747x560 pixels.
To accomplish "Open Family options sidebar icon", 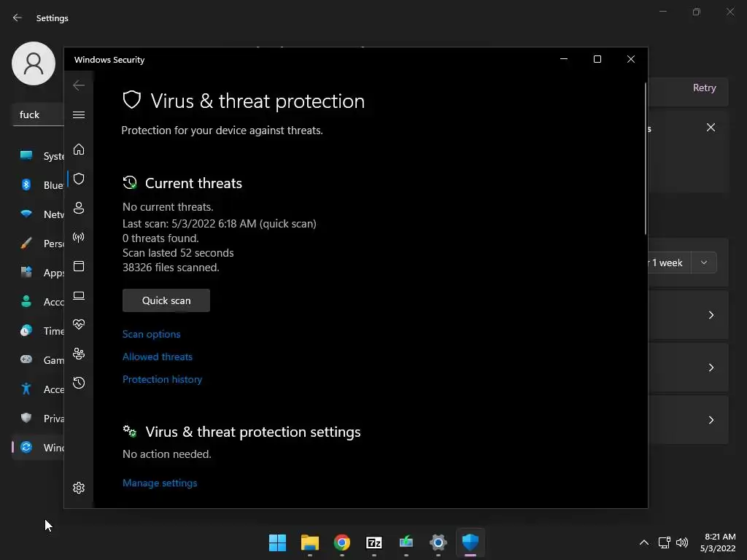I will pos(79,354).
